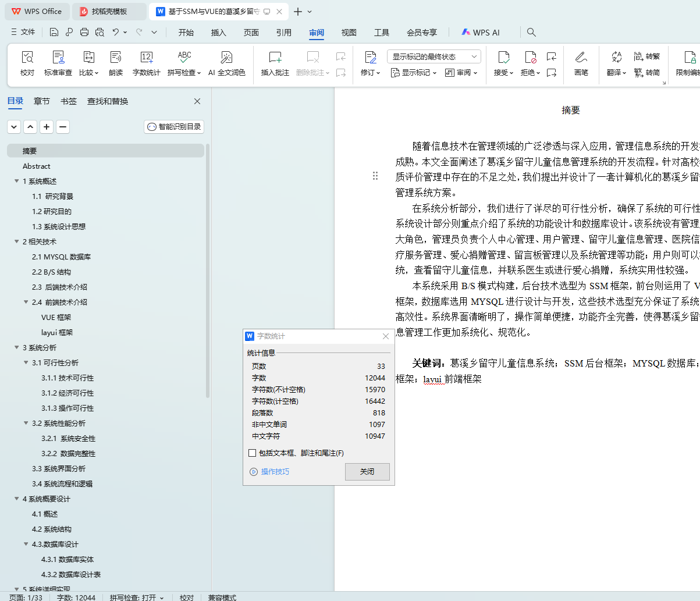Click the save icon in quick access bar
The image size is (700, 601).
[54, 33]
